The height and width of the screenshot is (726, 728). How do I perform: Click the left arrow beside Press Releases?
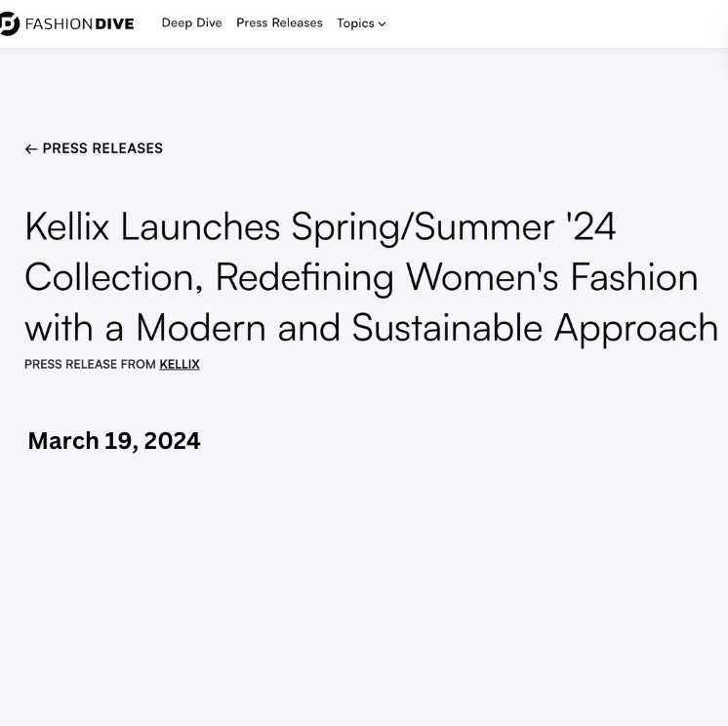click(x=30, y=149)
